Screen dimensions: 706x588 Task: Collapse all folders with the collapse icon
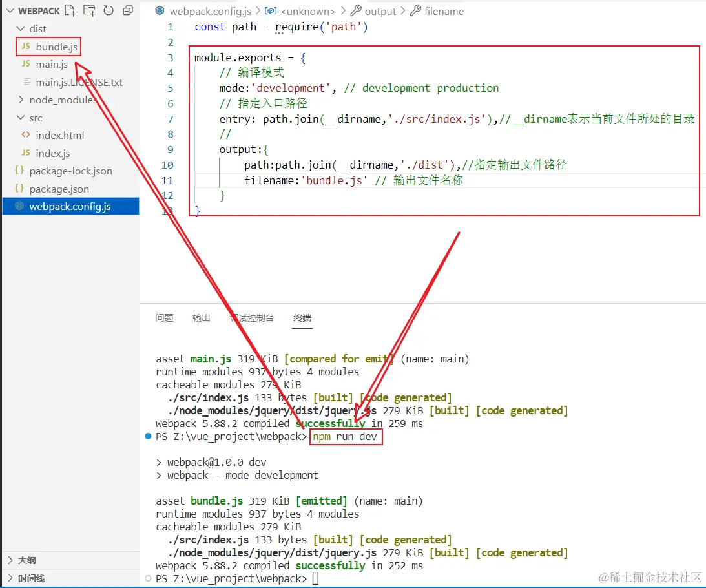(128, 10)
